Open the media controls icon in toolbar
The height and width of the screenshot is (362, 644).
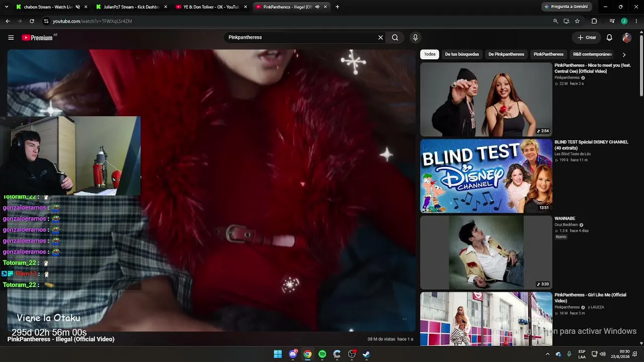click(x=612, y=21)
